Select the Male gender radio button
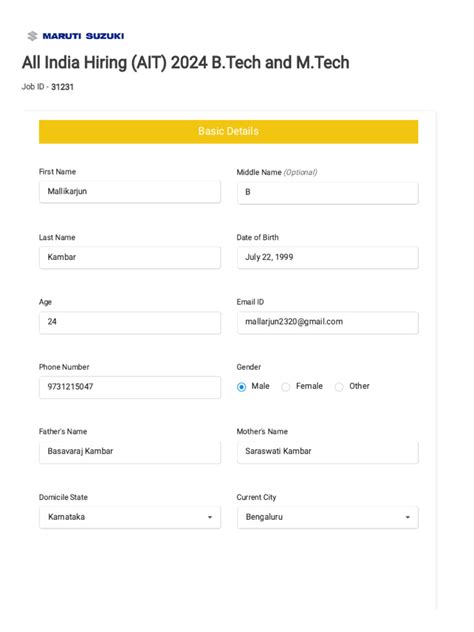 pyautogui.click(x=241, y=387)
